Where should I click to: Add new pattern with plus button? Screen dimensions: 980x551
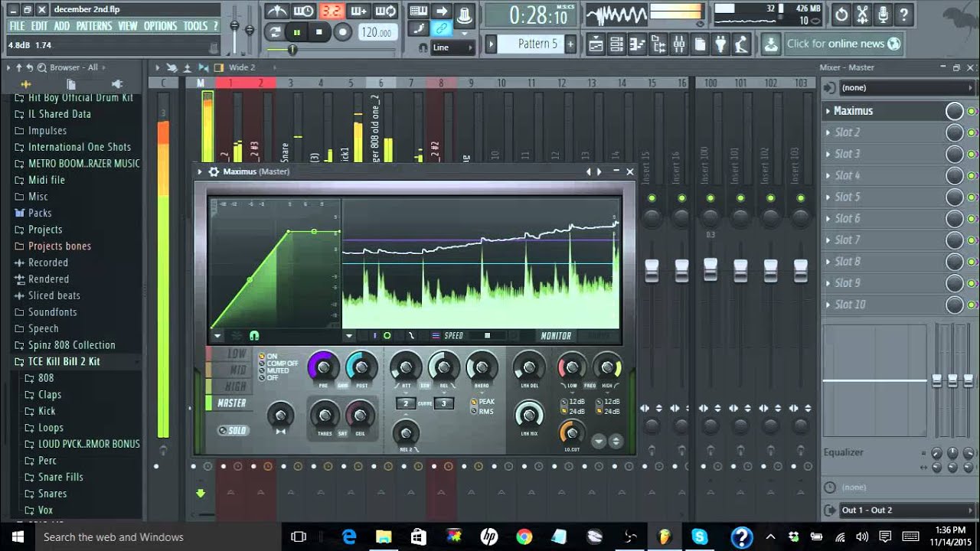tap(570, 44)
